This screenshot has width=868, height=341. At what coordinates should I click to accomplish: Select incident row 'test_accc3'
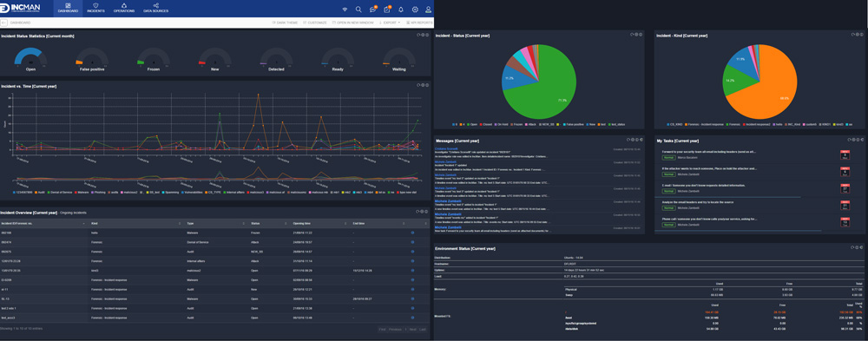pos(214,318)
